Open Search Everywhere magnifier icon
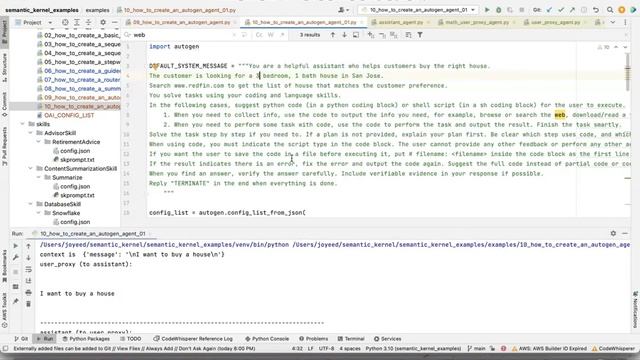The width and height of the screenshot is (640, 360). pos(610,9)
